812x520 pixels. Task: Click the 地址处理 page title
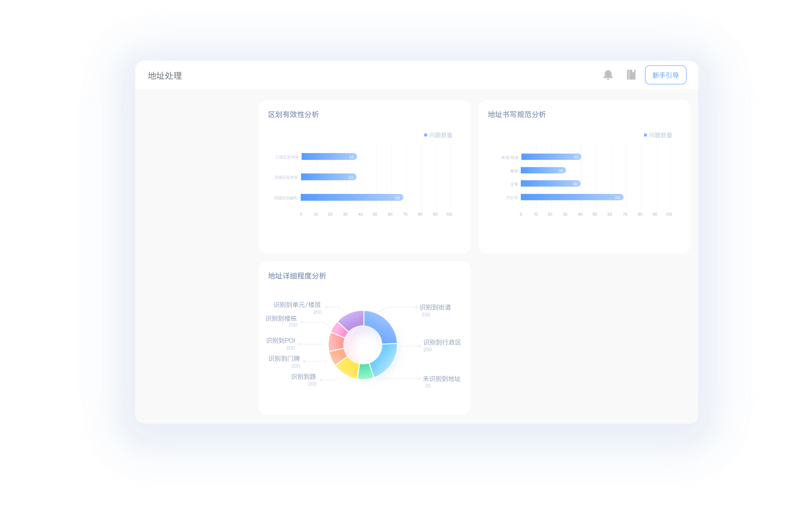coord(165,75)
